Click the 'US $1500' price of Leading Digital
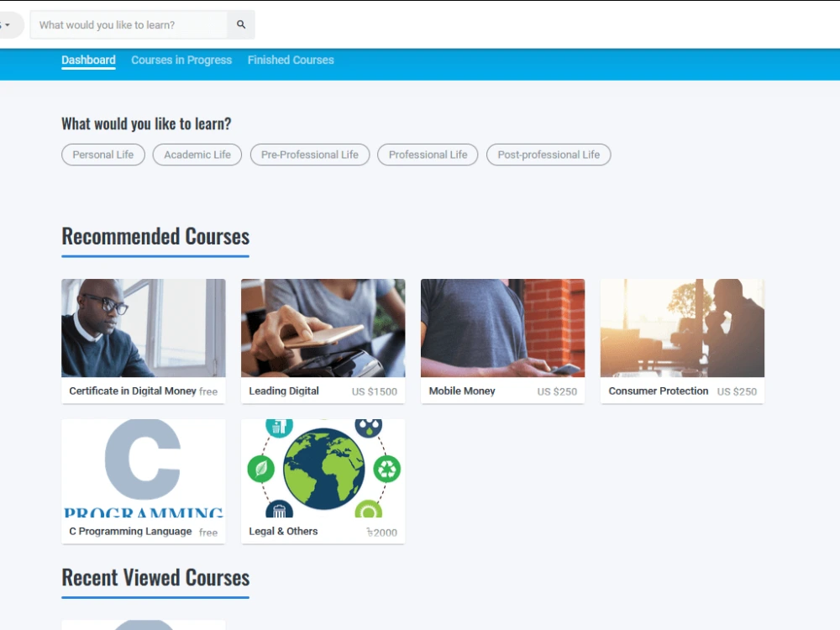This screenshot has height=630, width=840. [375, 391]
